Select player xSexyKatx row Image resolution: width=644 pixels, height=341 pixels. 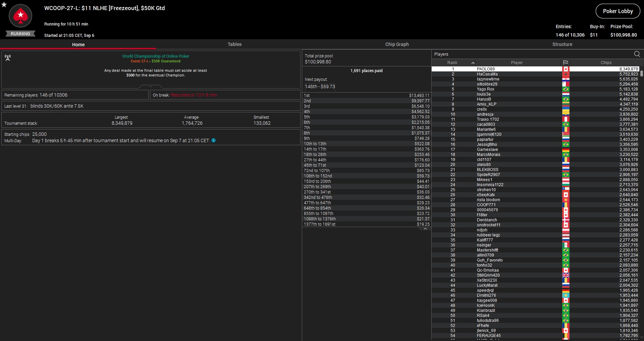pyautogui.click(x=535, y=195)
